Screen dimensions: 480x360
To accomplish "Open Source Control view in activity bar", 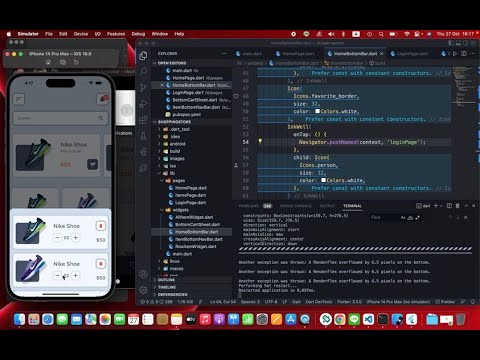I will (x=143, y=88).
